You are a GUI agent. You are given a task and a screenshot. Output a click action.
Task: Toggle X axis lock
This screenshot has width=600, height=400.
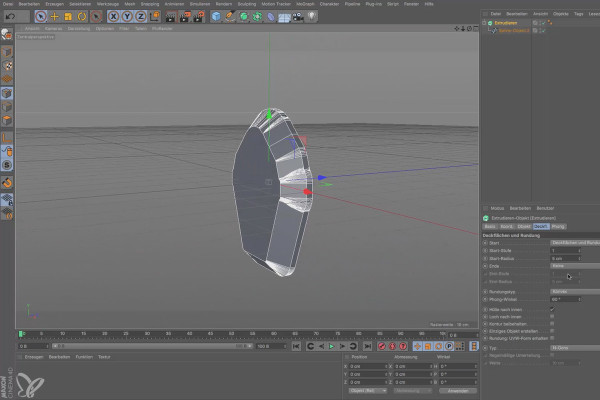coord(113,16)
